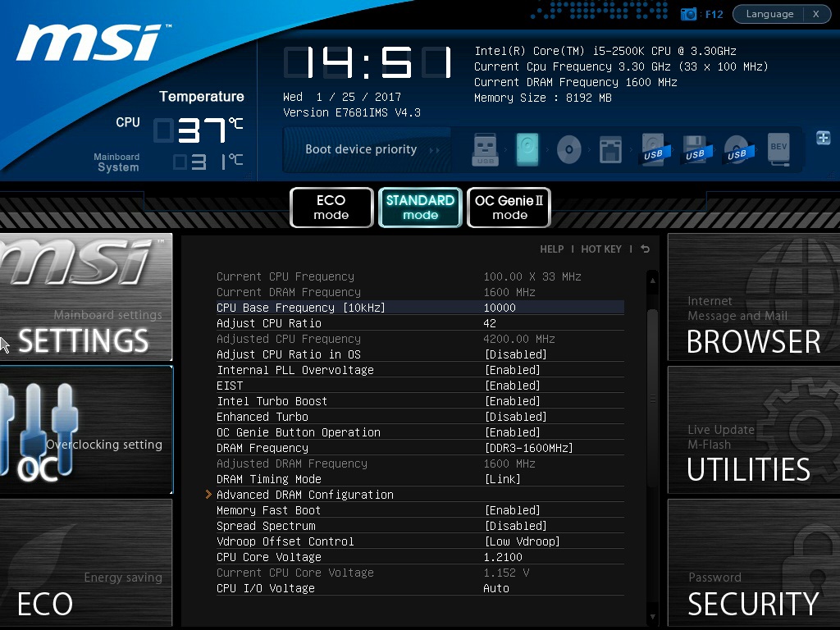Select the USB key boot device icon
This screenshot has width=840, height=630.
[x=486, y=149]
